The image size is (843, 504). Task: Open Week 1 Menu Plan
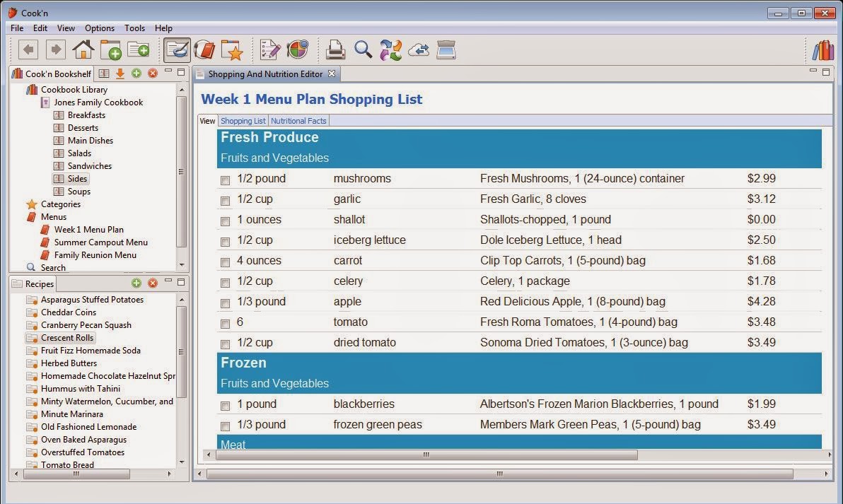click(x=88, y=230)
